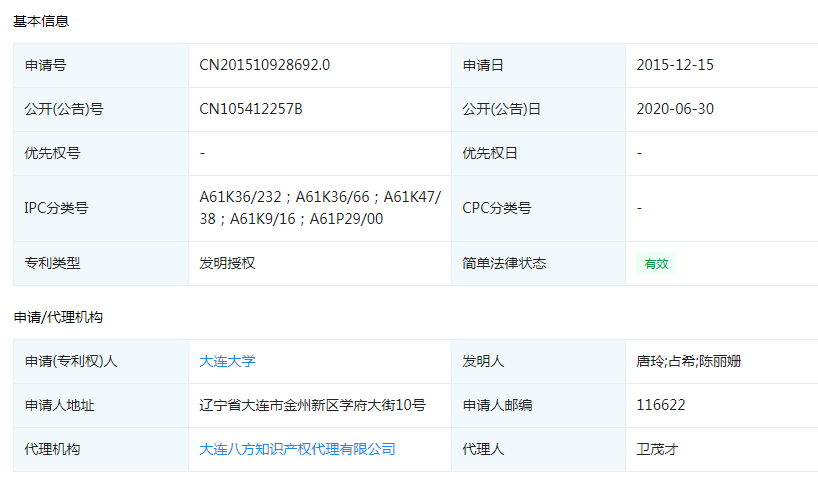This screenshot has width=818, height=492.
Task: Click the 优先权号 field label
Action: [x=52, y=153]
